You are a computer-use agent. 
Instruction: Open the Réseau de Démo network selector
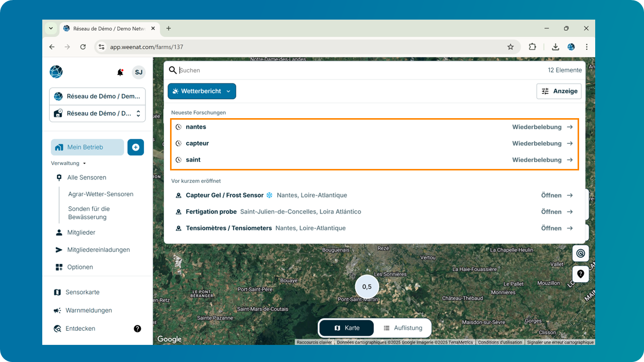click(x=98, y=96)
